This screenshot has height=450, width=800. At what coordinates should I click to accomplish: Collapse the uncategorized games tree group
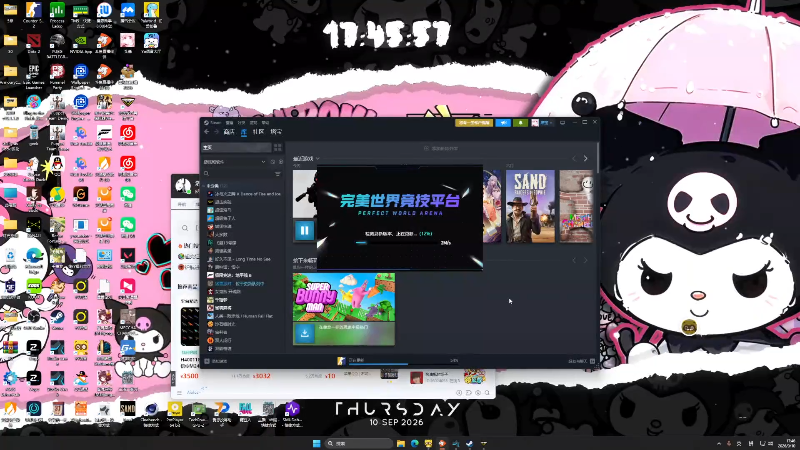[x=204, y=186]
